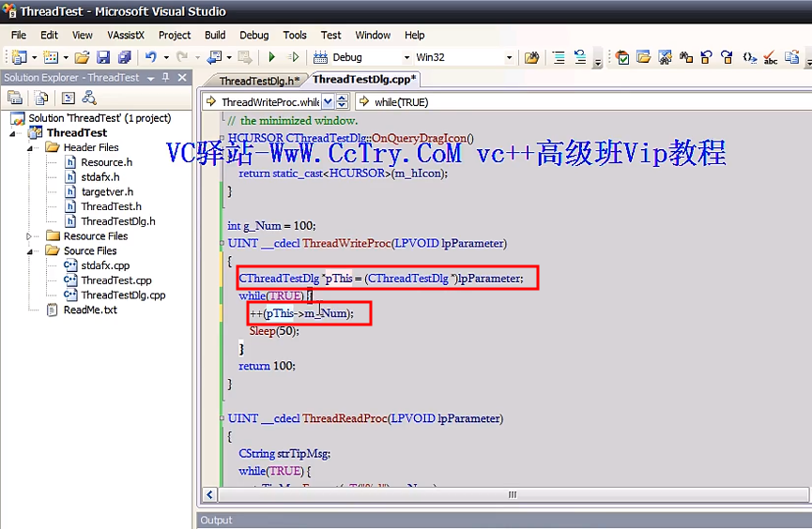Collapse the Source Files folder
Image resolution: width=812 pixels, height=529 pixels.
coord(29,251)
